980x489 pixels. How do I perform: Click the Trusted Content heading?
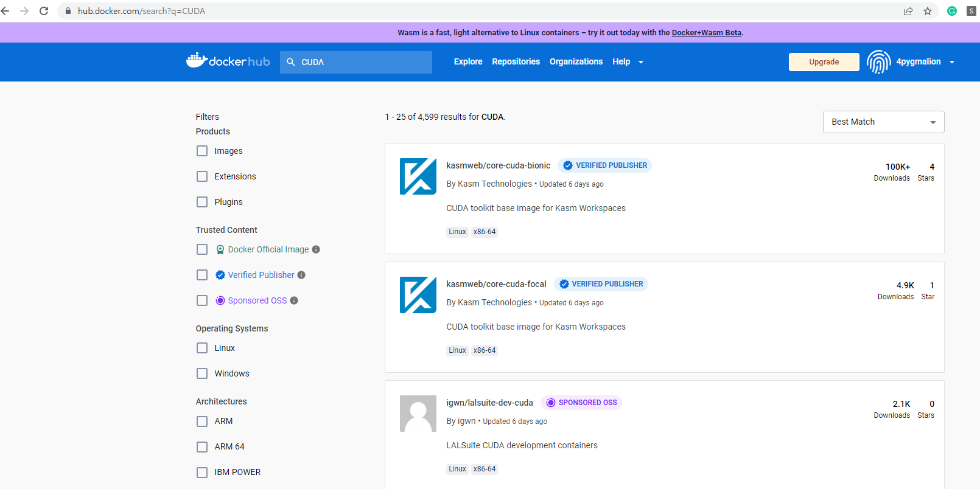[226, 230]
